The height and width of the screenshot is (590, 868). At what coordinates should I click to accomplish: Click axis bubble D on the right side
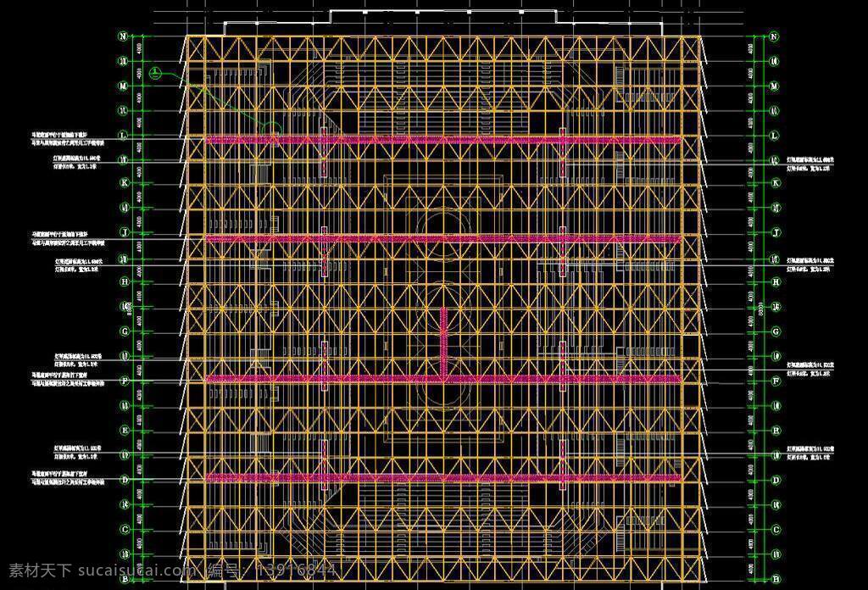point(776,480)
